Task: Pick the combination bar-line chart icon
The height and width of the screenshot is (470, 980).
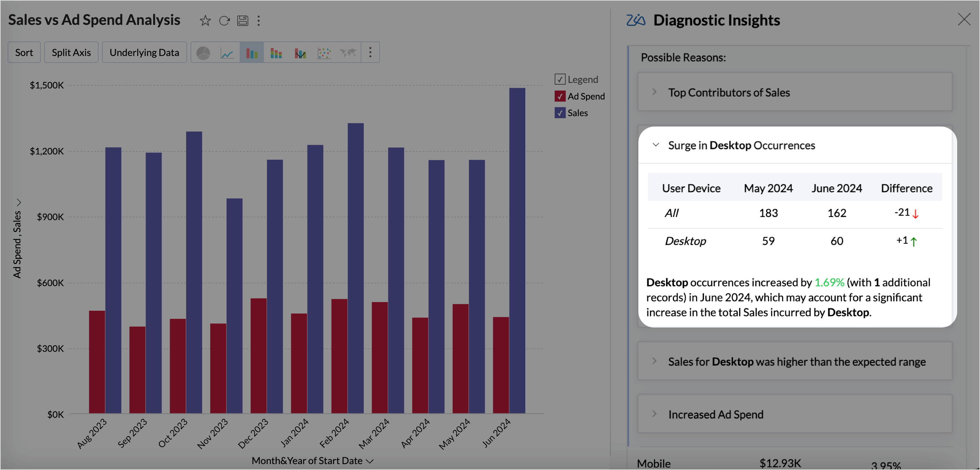Action: (300, 53)
